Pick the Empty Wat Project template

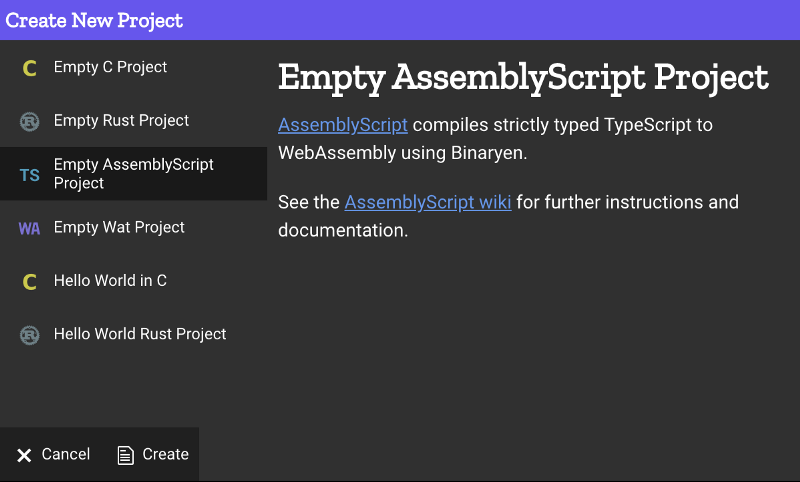coord(134,227)
